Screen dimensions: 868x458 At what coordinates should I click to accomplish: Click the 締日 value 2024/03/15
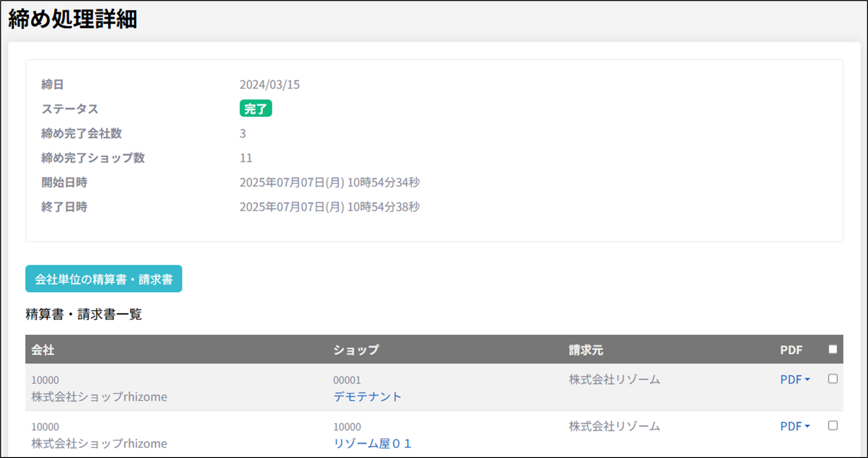[269, 85]
